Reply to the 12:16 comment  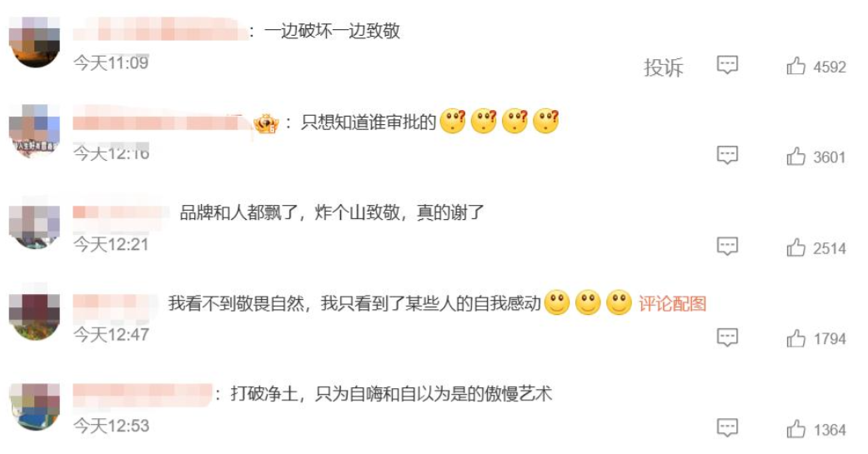[727, 155]
